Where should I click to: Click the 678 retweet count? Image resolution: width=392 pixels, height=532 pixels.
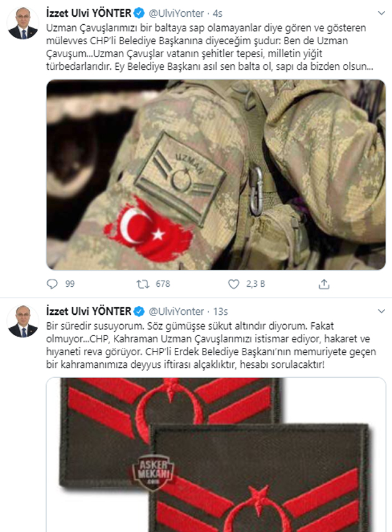point(163,284)
